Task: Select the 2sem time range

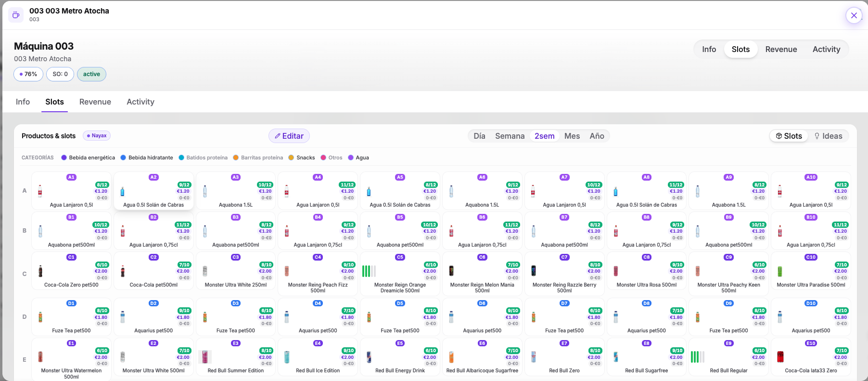Action: pyautogui.click(x=545, y=136)
